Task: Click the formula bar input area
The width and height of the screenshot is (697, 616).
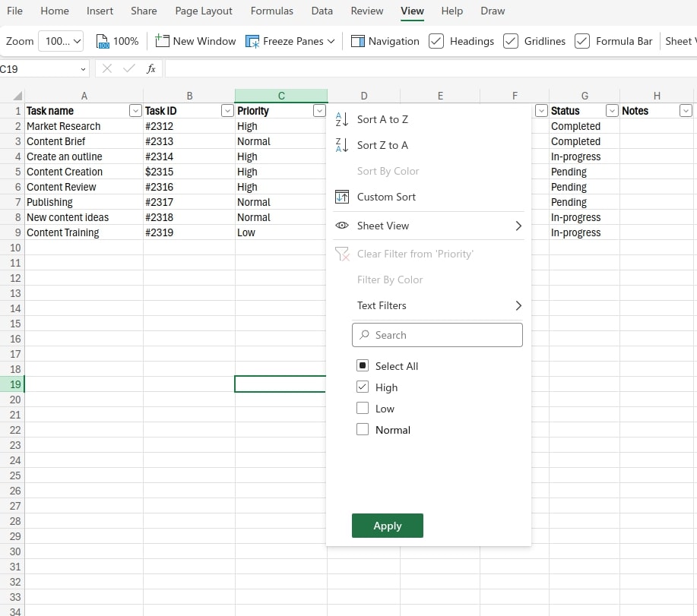Action: pyautogui.click(x=431, y=69)
